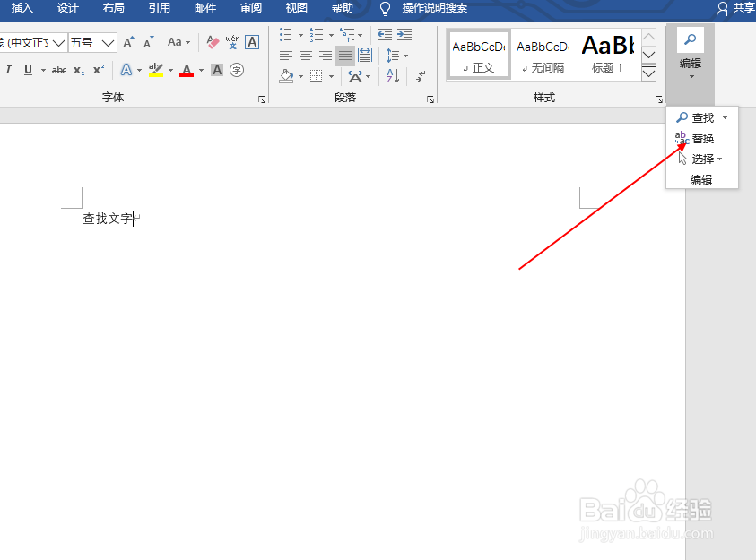Choose 选择 in the editing menu
756x560 pixels.
pyautogui.click(x=701, y=159)
